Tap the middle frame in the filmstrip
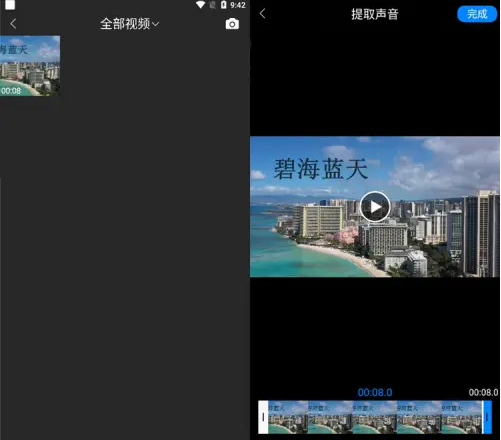This screenshot has height=440, width=501. tap(375, 417)
